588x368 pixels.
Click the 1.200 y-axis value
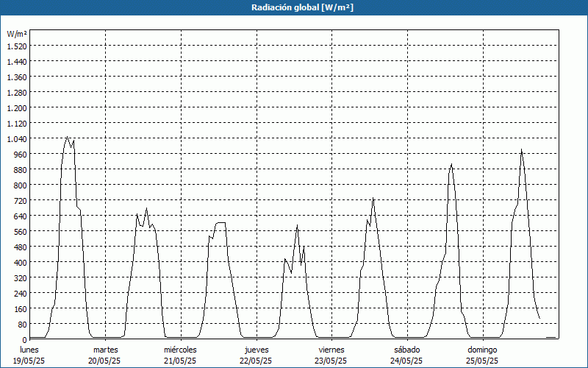[17, 108]
